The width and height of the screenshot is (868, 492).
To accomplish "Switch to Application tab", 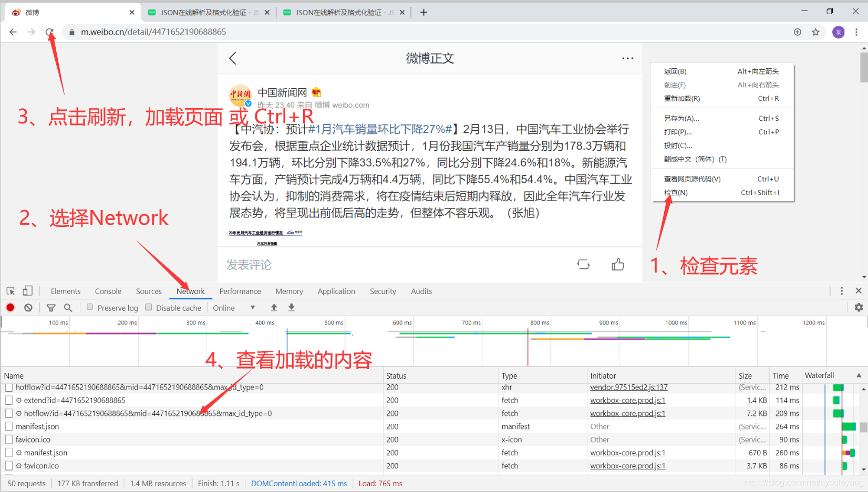I will click(x=336, y=291).
